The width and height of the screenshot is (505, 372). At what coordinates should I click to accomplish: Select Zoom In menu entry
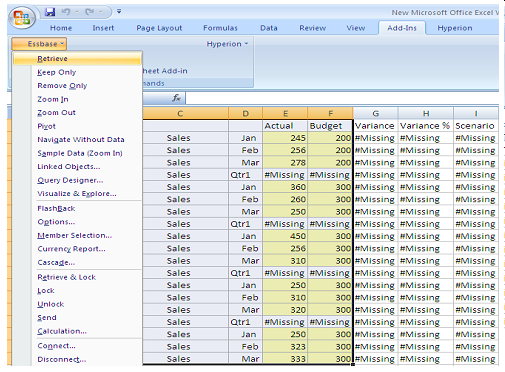(x=77, y=99)
